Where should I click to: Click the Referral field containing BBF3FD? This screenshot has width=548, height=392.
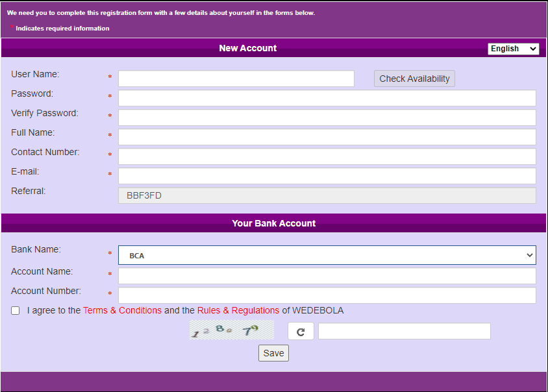point(327,195)
